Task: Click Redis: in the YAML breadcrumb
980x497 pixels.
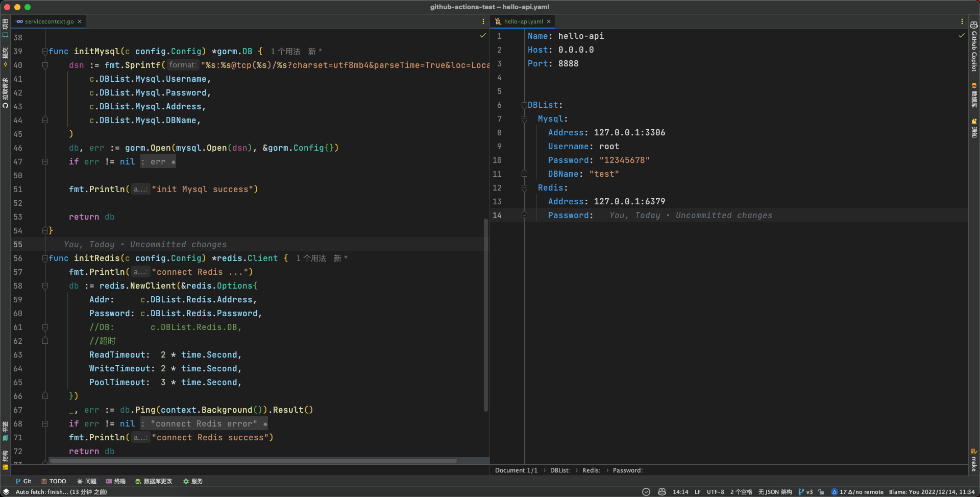Action: pos(591,470)
